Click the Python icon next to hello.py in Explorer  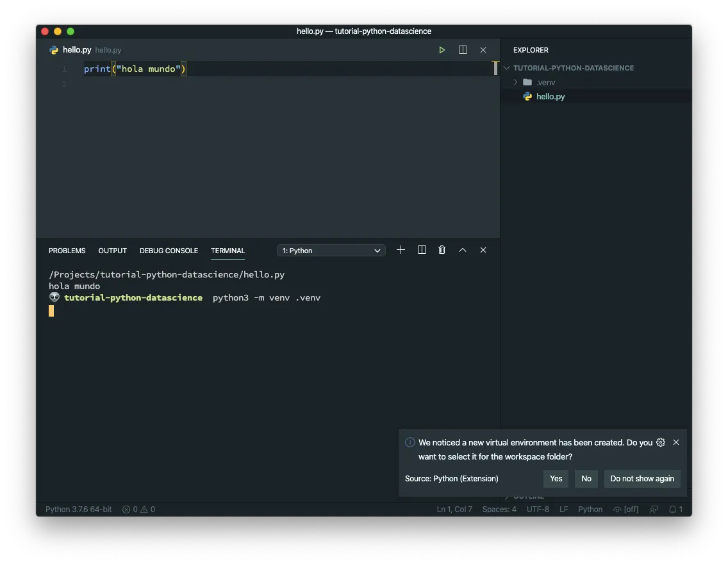[x=527, y=97]
